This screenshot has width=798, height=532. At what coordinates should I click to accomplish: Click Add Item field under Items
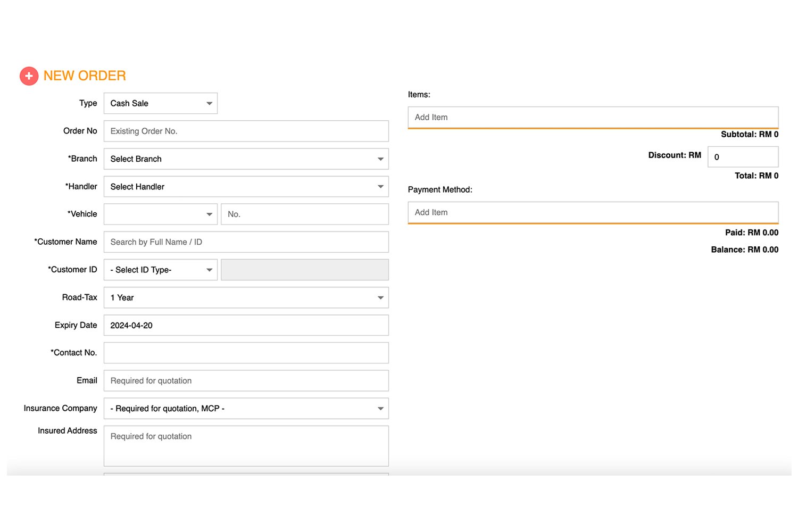pyautogui.click(x=593, y=117)
